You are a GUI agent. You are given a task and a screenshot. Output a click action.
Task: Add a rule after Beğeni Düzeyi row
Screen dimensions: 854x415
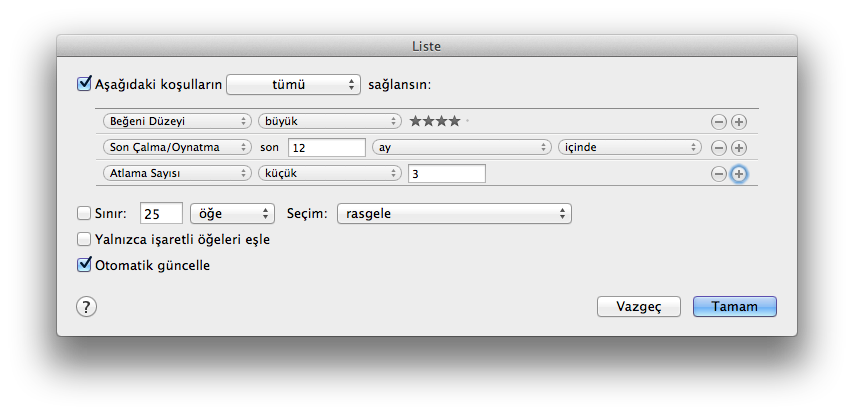pos(739,121)
